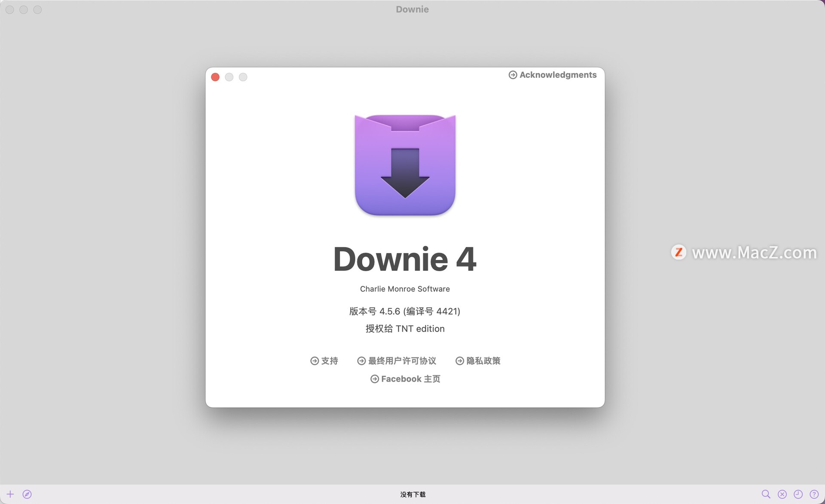The image size is (825, 504).
Task: Click the circled X clear downloads icon
Action: pyautogui.click(x=782, y=494)
